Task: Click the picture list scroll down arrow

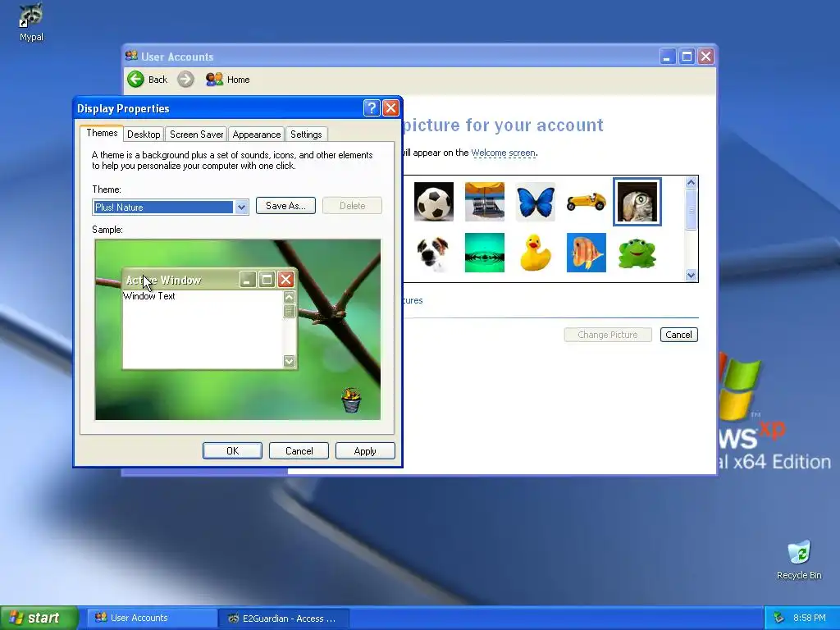Action: pos(691,276)
